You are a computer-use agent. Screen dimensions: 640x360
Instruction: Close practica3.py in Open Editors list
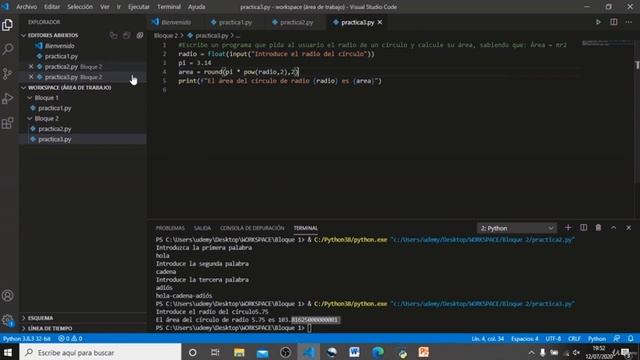[x=31, y=77]
